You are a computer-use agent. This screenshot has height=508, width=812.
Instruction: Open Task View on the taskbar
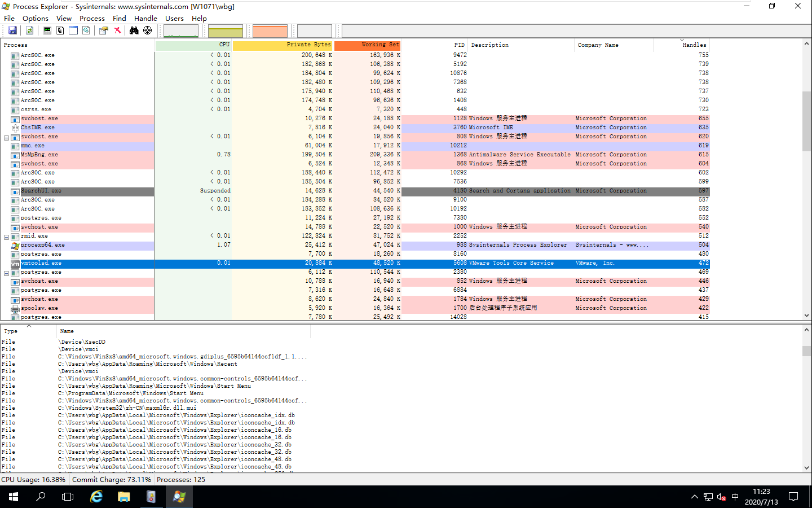(68, 497)
